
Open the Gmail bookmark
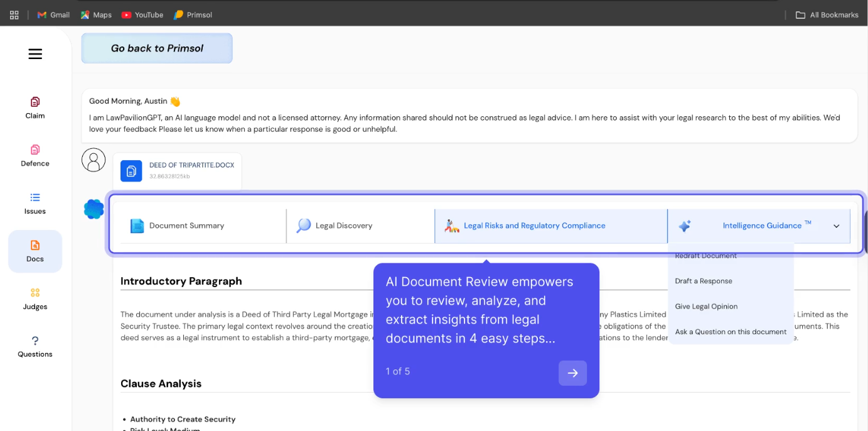point(53,14)
